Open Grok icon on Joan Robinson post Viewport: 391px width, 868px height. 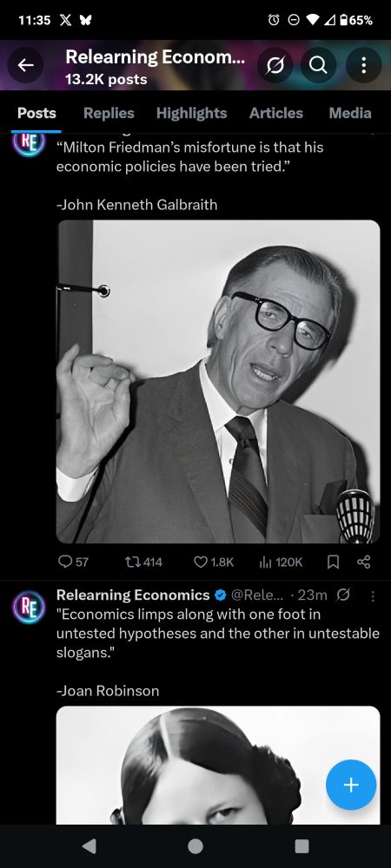tap(343, 595)
